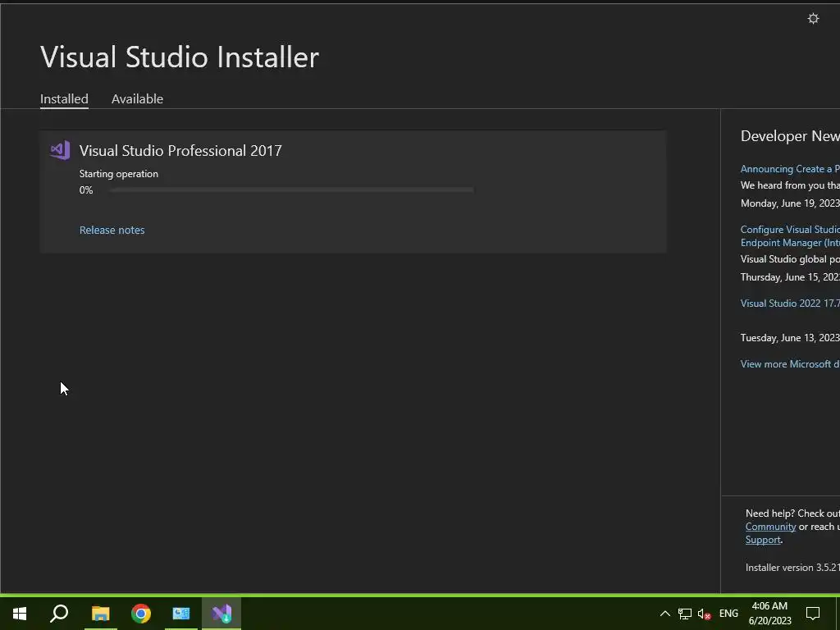Toggle the theme sun icon at top right
Image resolution: width=840 pixels, height=630 pixels.
pyautogui.click(x=813, y=19)
